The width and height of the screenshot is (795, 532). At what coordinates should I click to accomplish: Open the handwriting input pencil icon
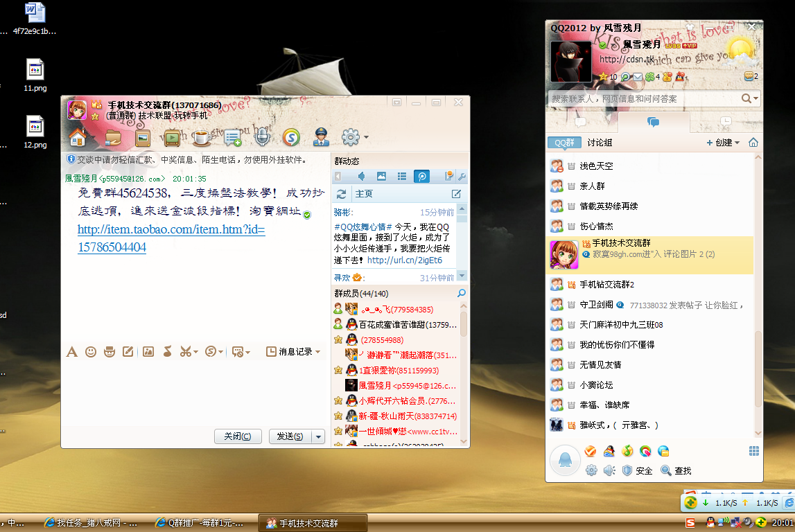tap(128, 352)
